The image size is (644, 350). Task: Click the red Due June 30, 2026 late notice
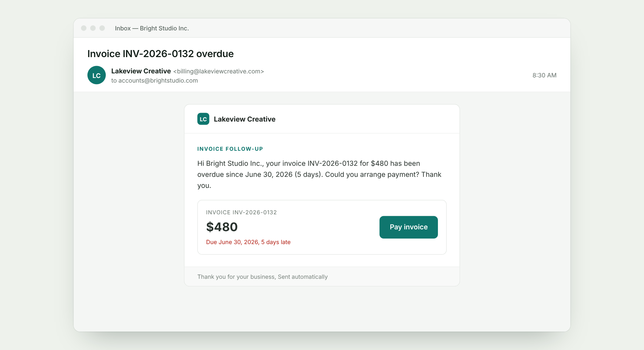coord(248,242)
